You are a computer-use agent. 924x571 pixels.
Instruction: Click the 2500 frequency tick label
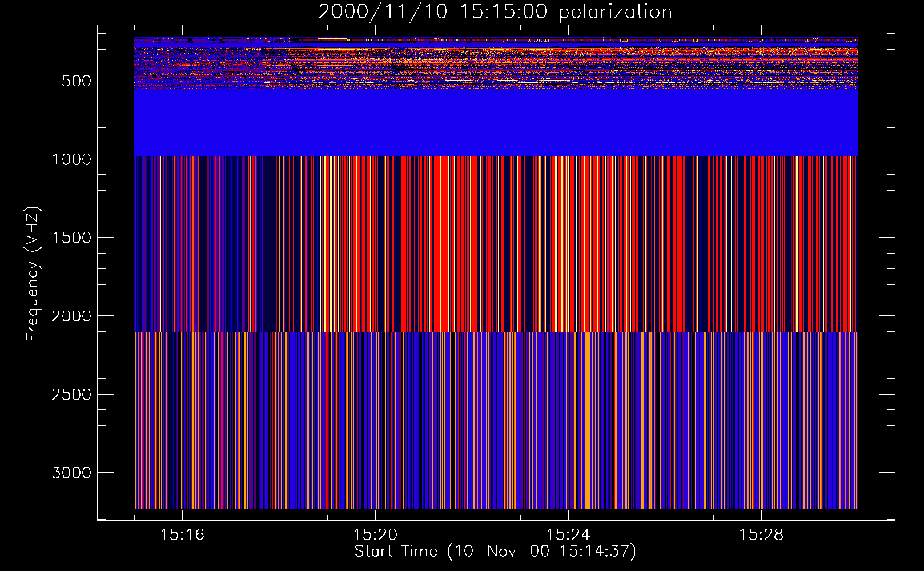tap(71, 395)
